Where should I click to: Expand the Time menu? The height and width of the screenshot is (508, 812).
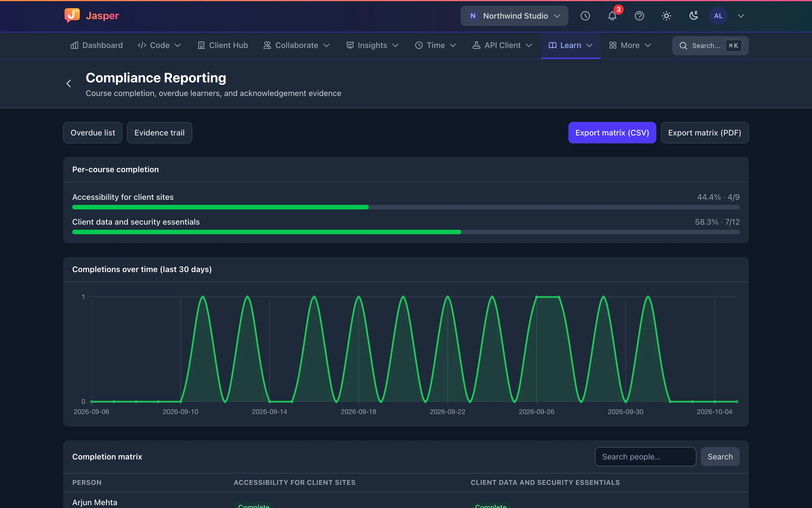(x=436, y=45)
